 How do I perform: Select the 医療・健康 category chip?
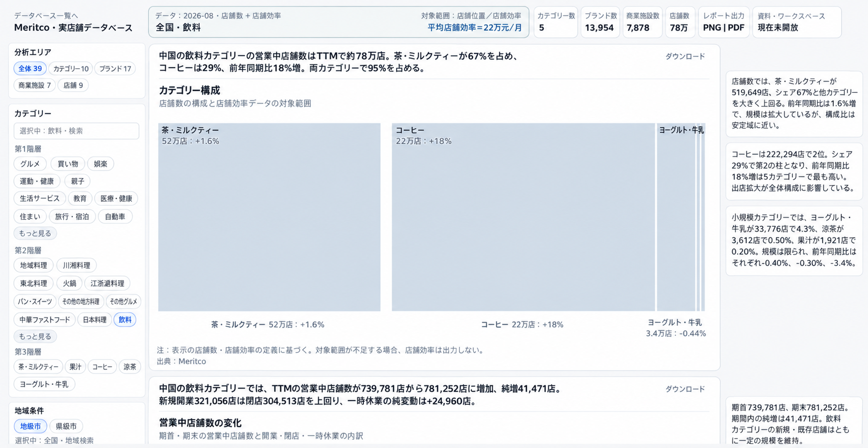tap(116, 198)
